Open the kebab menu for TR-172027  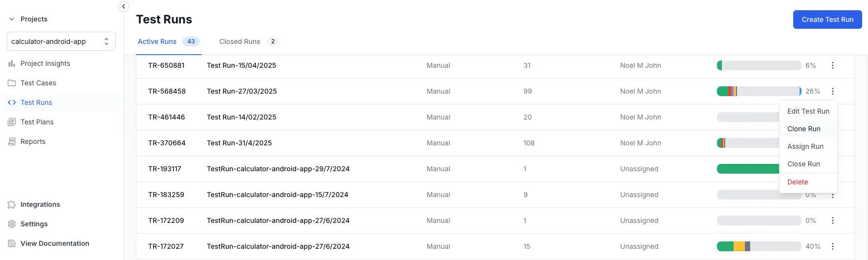[x=833, y=246]
